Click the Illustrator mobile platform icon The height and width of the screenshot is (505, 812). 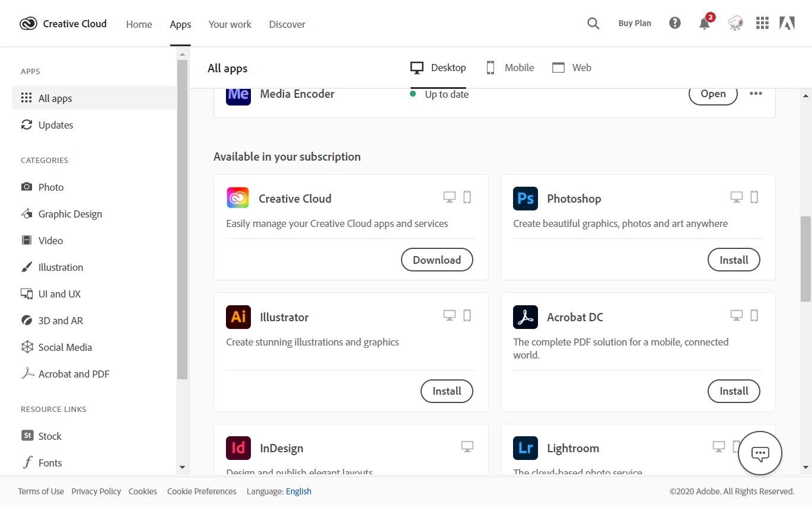pos(467,315)
